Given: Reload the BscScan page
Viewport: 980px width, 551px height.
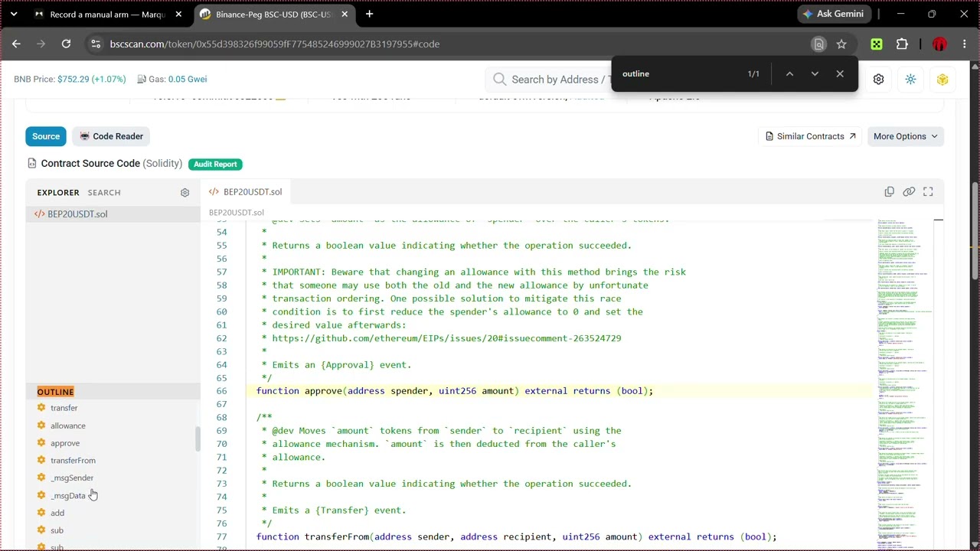Looking at the screenshot, I should pyautogui.click(x=66, y=44).
